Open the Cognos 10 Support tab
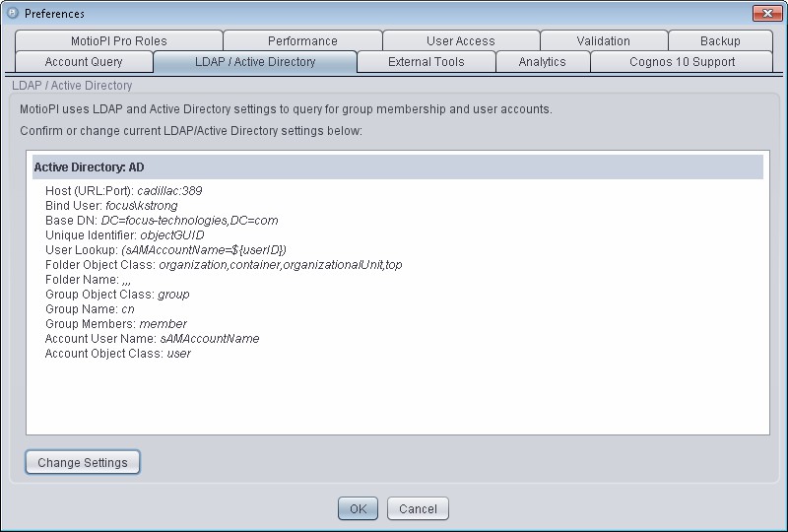Image resolution: width=788 pixels, height=532 pixels. pyautogui.click(x=682, y=62)
